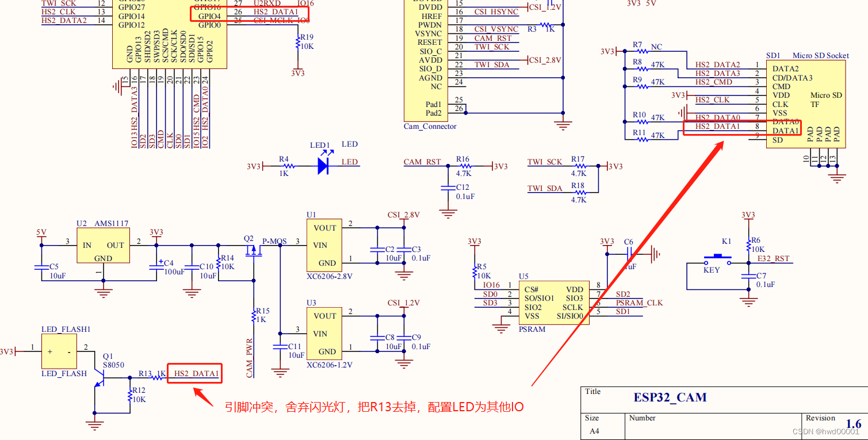Click the U5 PSRAM chip block
The width and height of the screenshot is (868, 440).
point(553,303)
